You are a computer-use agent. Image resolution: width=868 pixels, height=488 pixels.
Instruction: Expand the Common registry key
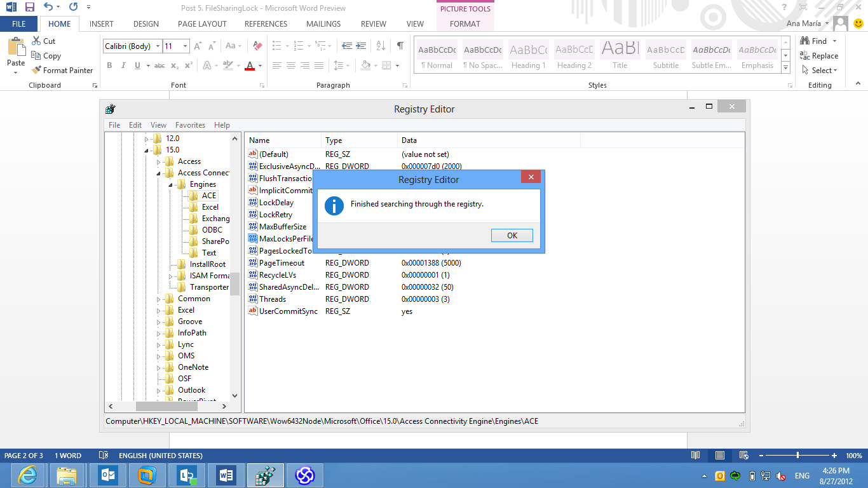[x=159, y=299]
